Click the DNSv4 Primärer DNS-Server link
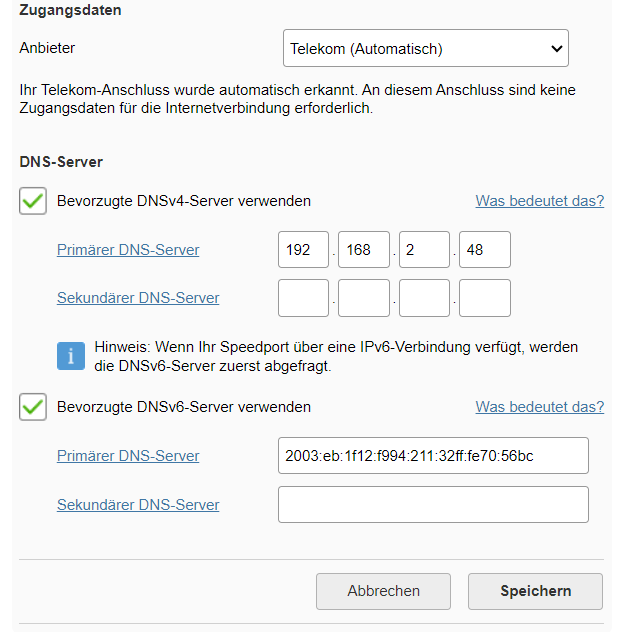The width and height of the screenshot is (627, 632). pos(128,250)
